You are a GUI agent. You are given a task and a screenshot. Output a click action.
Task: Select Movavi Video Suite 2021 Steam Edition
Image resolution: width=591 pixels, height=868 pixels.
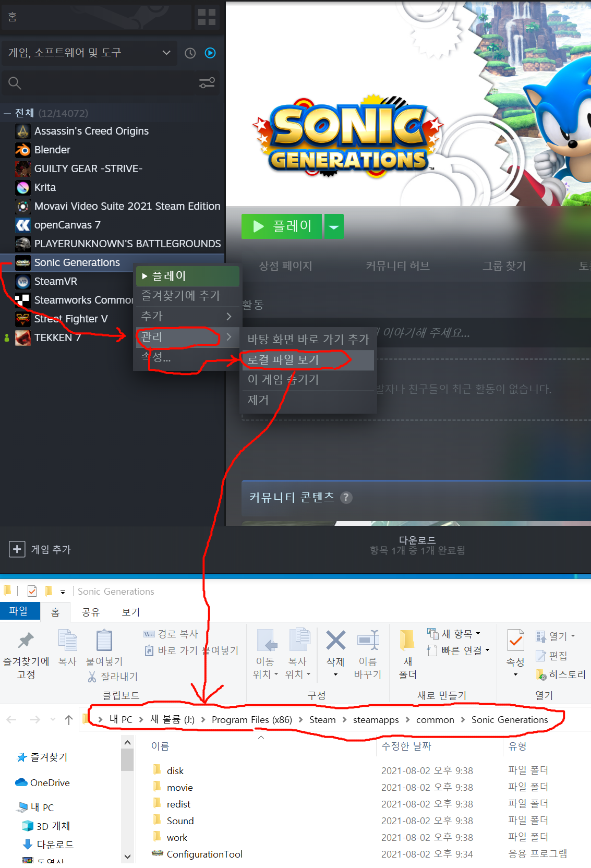(127, 206)
